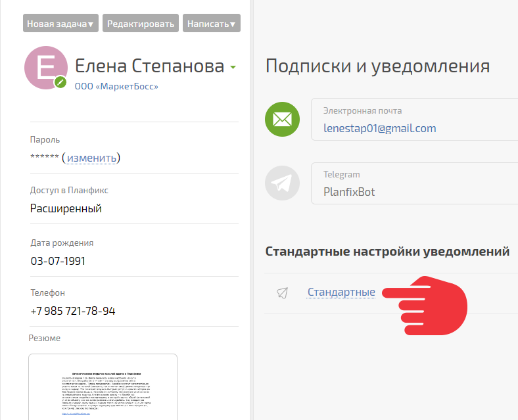The height and width of the screenshot is (420, 518).
Task: Click the lenestap01@gmail.com email address
Action: pyautogui.click(x=379, y=128)
